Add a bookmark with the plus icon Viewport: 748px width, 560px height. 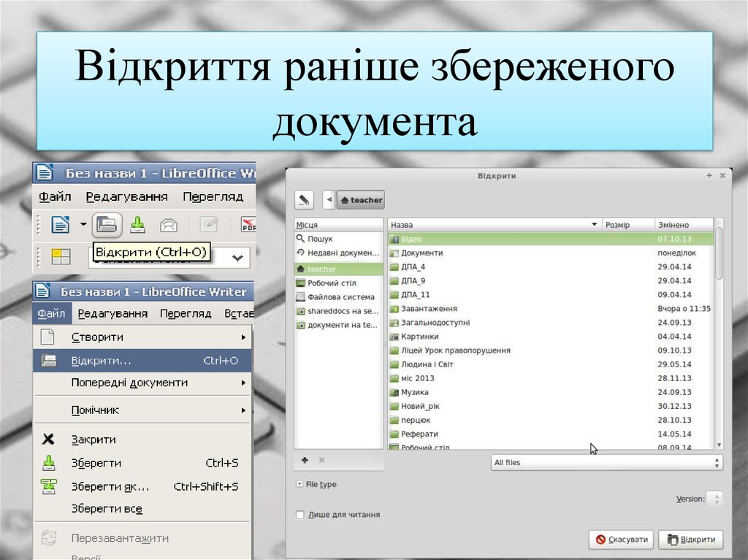pyautogui.click(x=303, y=461)
